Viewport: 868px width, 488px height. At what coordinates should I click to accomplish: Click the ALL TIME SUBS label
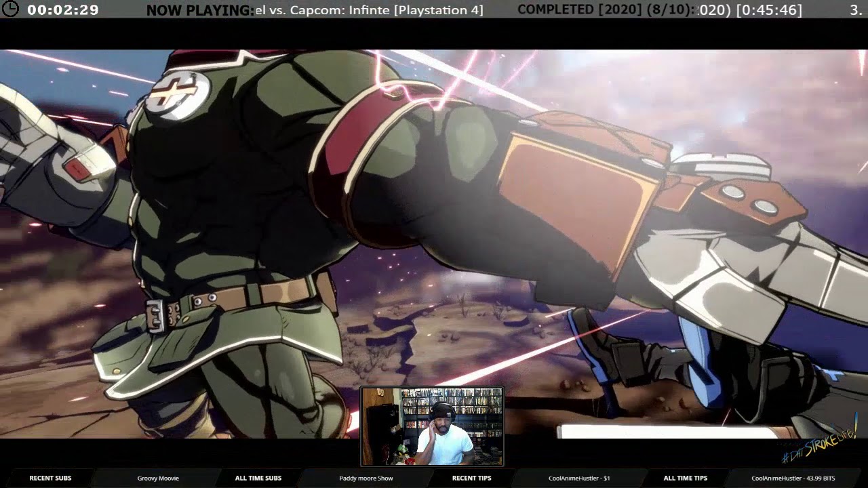(x=258, y=478)
